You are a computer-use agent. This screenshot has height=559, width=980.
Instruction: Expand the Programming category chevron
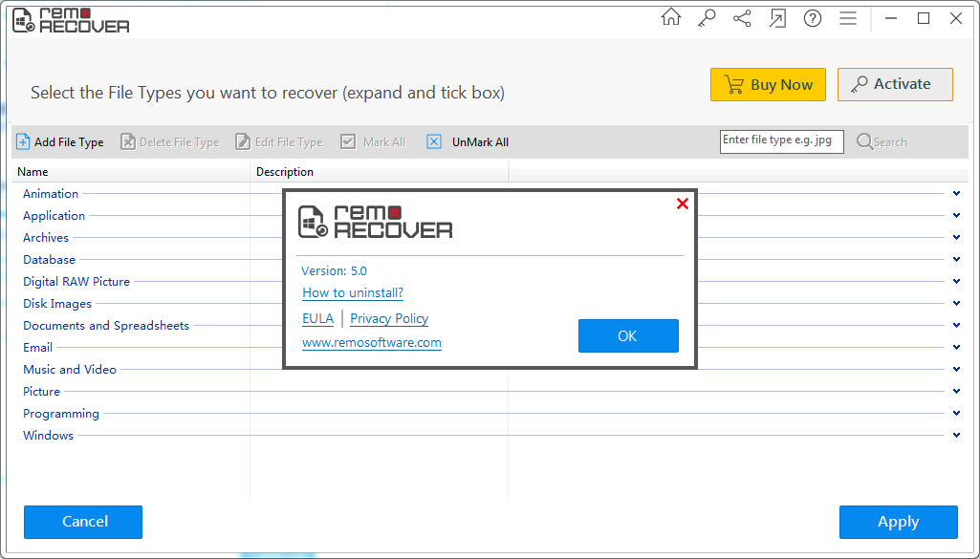click(956, 414)
